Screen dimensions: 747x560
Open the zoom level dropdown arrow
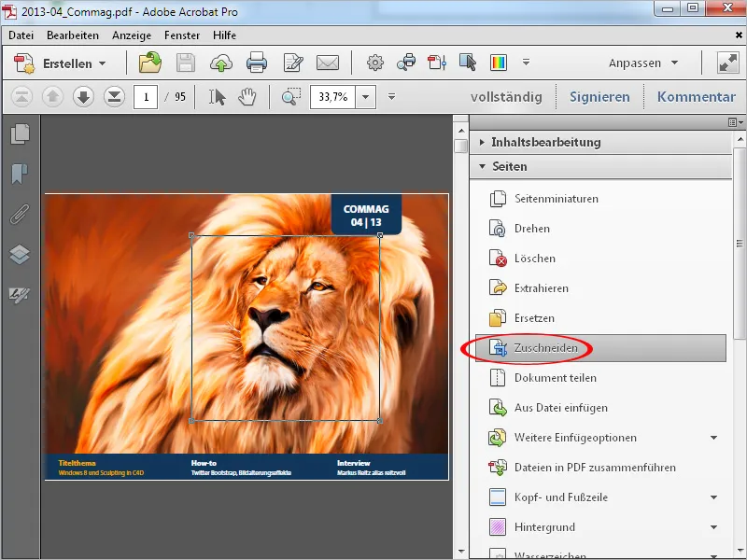pyautogui.click(x=365, y=97)
